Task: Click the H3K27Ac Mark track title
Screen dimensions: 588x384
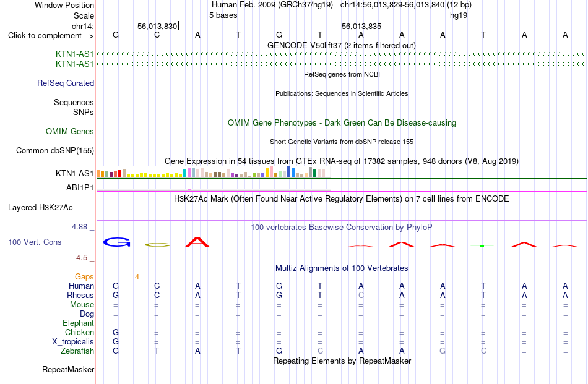Action: tap(342, 199)
